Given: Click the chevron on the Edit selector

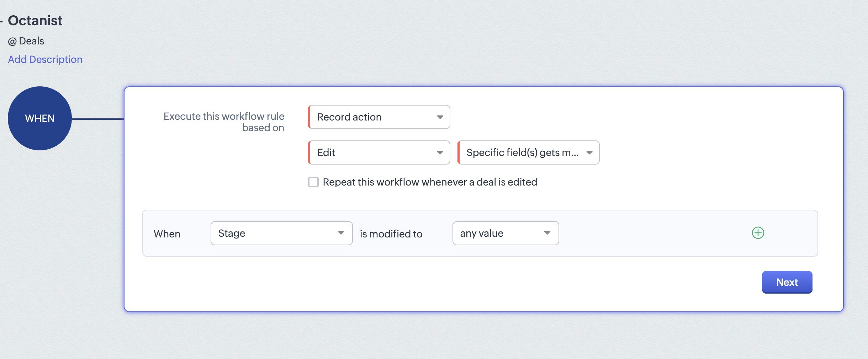Looking at the screenshot, I should click(440, 152).
